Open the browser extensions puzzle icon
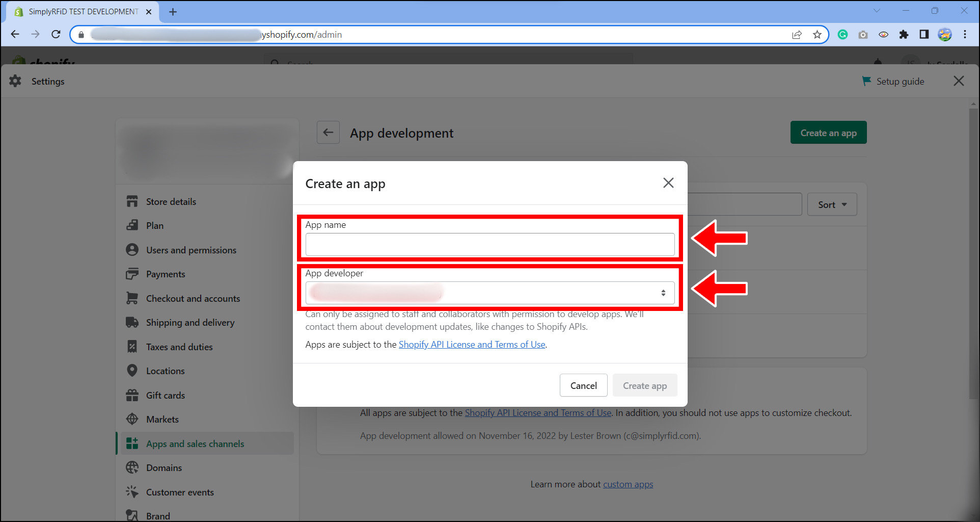The height and width of the screenshot is (522, 980). point(904,34)
